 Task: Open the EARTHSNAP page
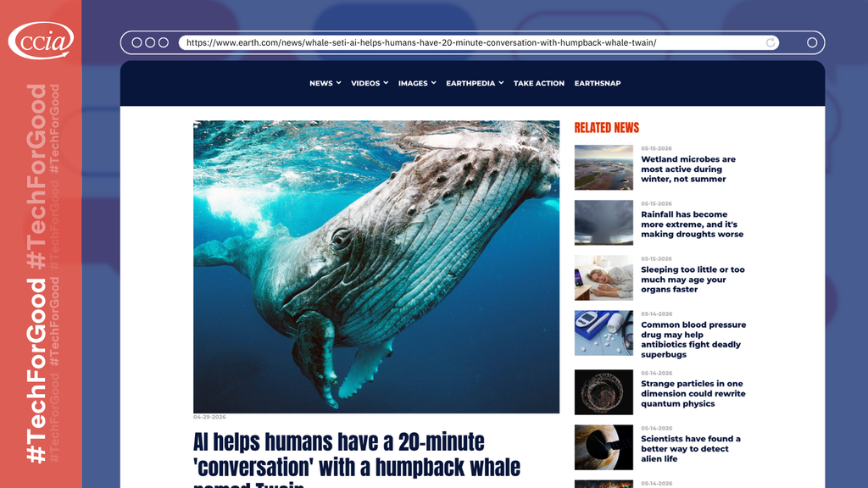coord(598,83)
